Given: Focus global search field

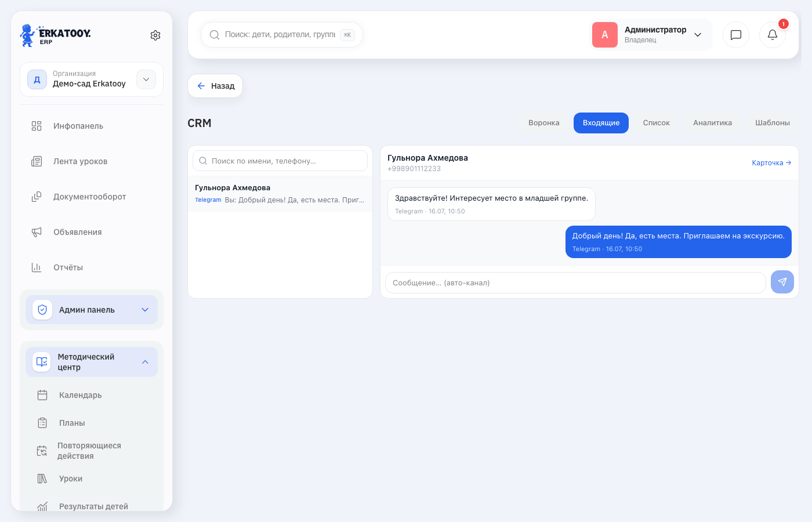Looking at the screenshot, I should (x=282, y=35).
